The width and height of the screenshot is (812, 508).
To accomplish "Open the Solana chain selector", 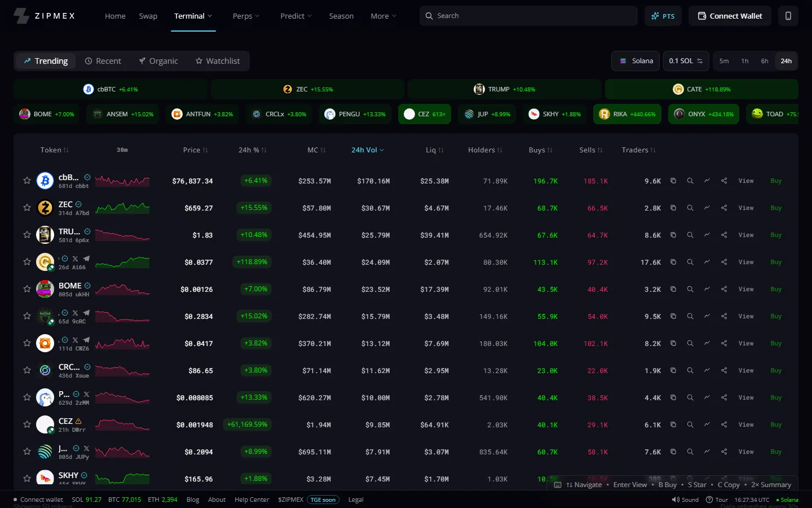I will coord(636,61).
